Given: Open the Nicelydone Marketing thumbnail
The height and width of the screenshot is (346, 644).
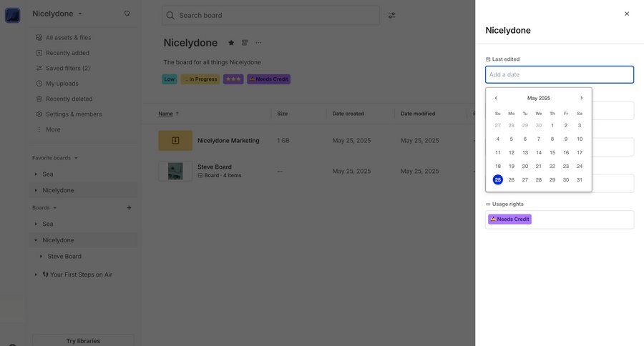Looking at the screenshot, I should 175,140.
